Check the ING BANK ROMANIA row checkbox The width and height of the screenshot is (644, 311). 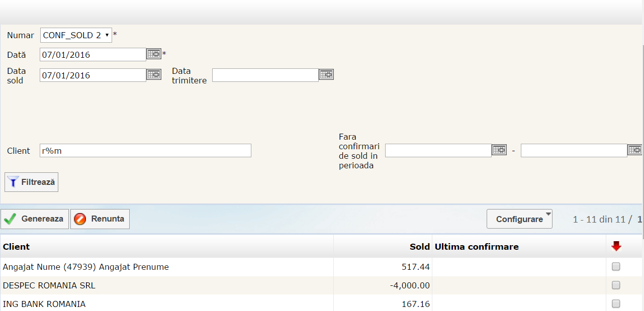tap(616, 303)
